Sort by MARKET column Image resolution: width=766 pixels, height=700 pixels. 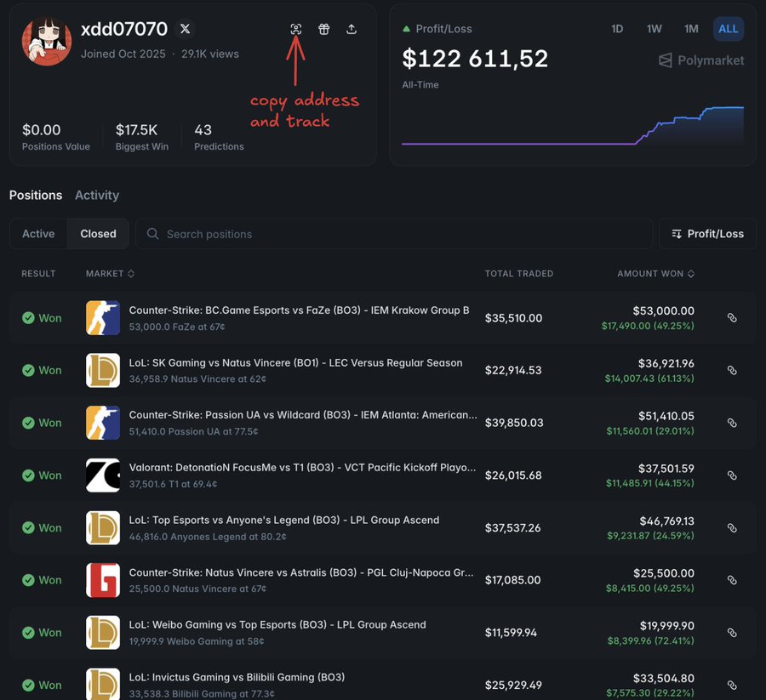(x=110, y=273)
